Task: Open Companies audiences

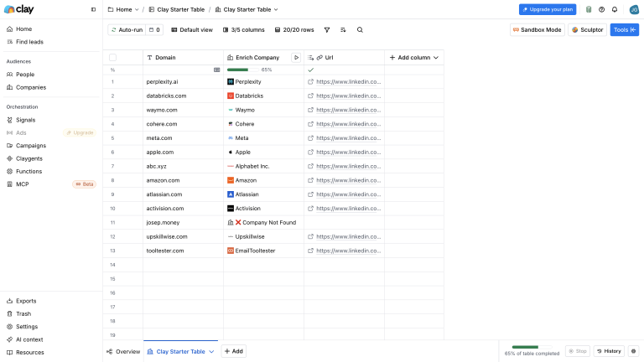Action: [x=26, y=87]
